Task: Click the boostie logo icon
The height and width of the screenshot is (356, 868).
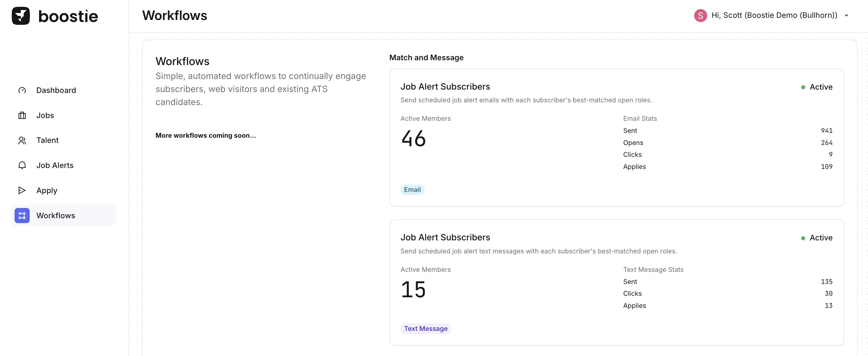Action: (x=21, y=16)
